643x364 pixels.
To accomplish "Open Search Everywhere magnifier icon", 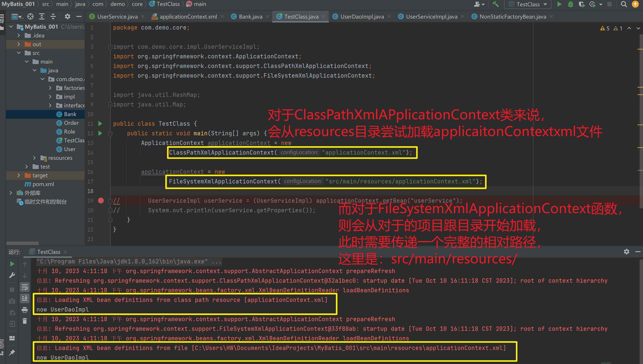I will click(x=624, y=4).
